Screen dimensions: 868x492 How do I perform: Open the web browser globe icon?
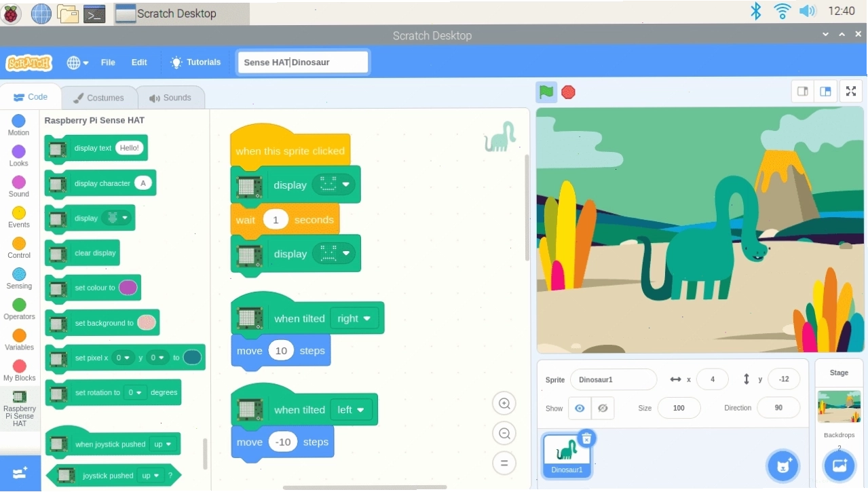[x=41, y=13]
